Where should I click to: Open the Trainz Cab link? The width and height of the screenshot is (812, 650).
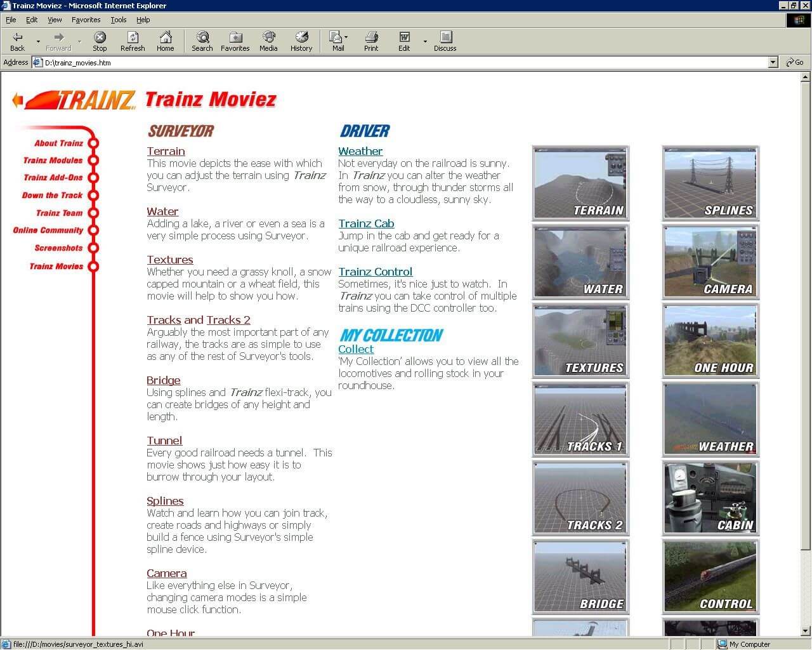point(366,223)
